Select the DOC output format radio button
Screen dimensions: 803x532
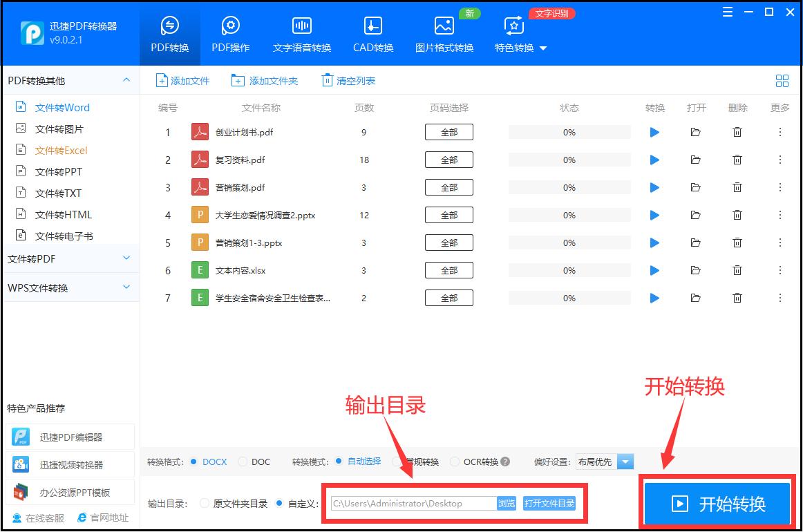(x=244, y=462)
